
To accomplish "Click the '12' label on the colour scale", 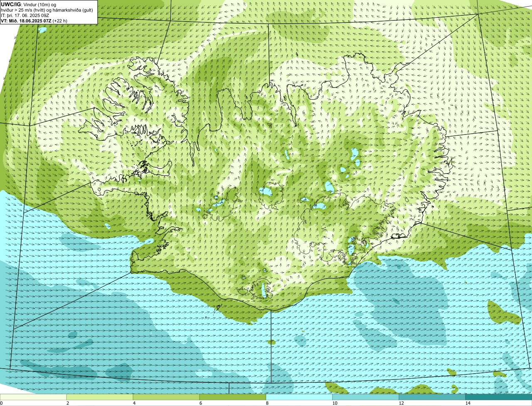I will (401, 403).
